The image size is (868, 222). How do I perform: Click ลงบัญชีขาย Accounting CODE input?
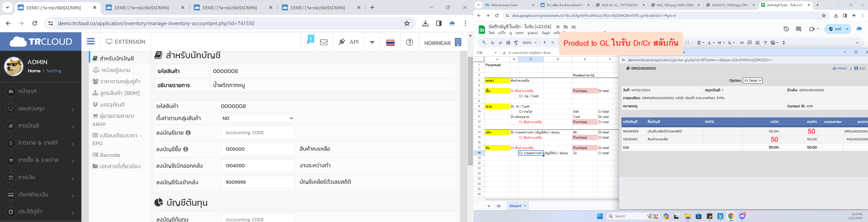point(258,133)
